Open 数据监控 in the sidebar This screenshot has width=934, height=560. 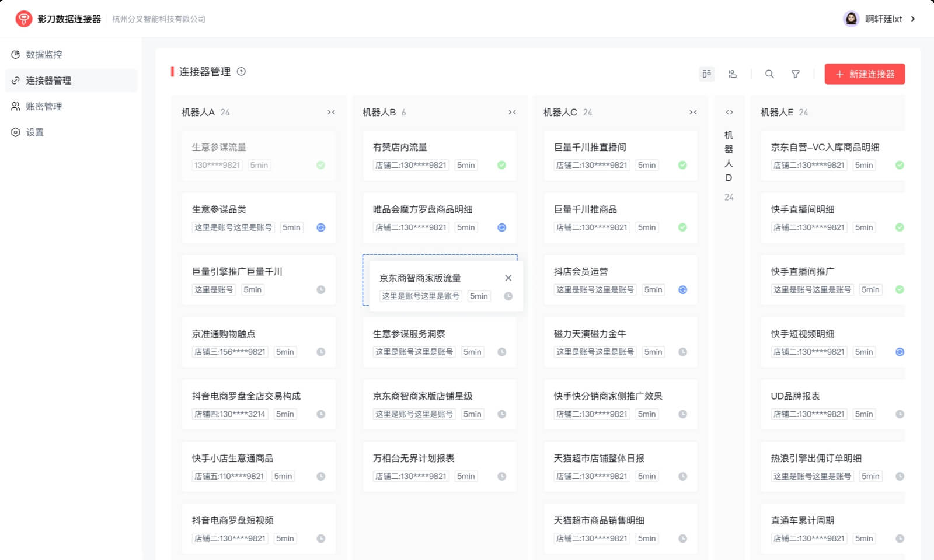(x=44, y=54)
